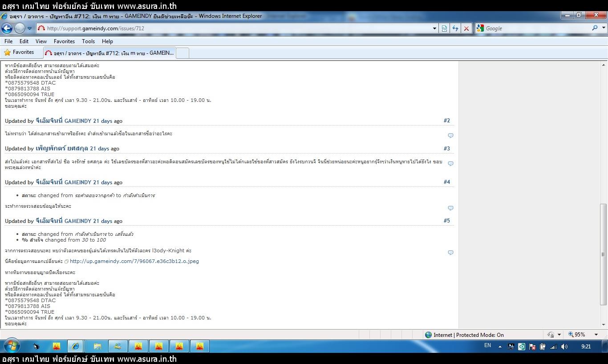Image resolution: width=608 pixels, height=364 pixels.
Task: Click the vertical scrollbar thumb
Action: tap(604, 254)
